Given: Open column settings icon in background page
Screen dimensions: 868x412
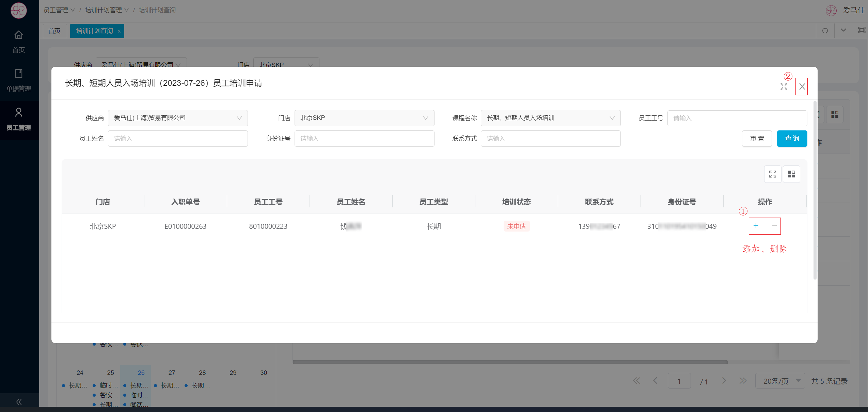Looking at the screenshot, I should (835, 115).
